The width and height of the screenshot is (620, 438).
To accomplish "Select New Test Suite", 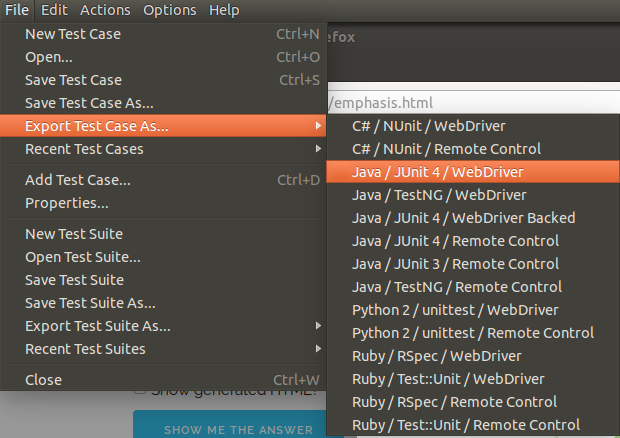I will (x=163, y=234).
